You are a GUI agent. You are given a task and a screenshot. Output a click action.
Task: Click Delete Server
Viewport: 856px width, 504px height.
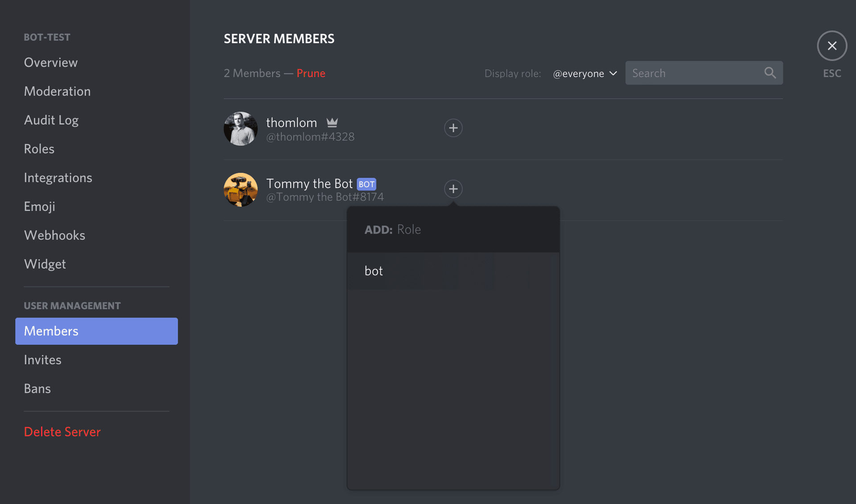[x=62, y=431]
